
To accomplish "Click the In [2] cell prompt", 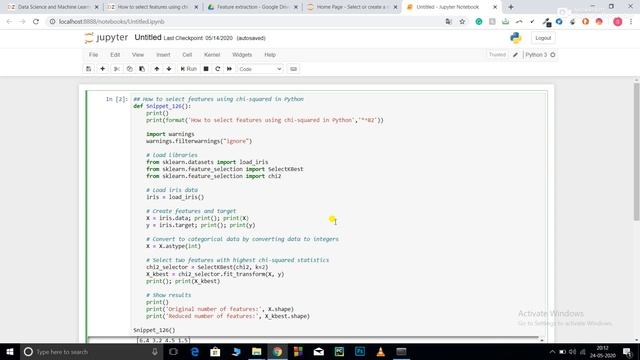I will [116, 99].
